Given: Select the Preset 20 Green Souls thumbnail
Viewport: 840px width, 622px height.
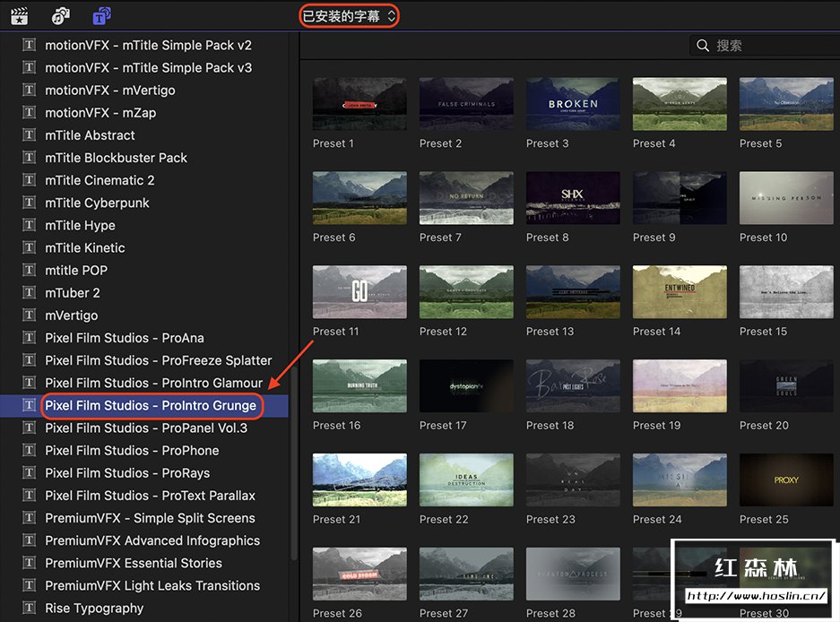Looking at the screenshot, I should (x=786, y=385).
